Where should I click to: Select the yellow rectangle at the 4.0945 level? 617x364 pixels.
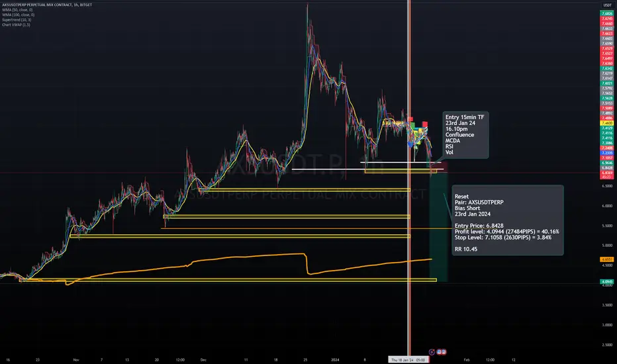pyautogui.click(x=228, y=280)
